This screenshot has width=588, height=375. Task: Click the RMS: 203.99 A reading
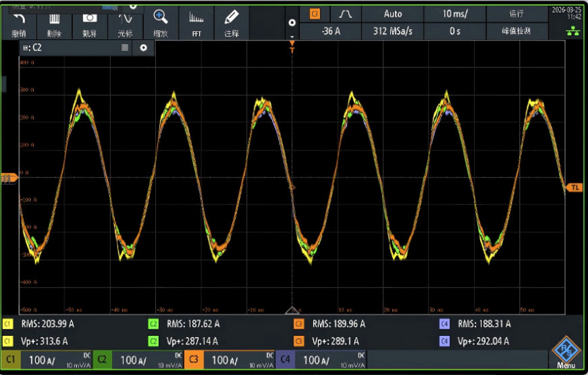48,324
